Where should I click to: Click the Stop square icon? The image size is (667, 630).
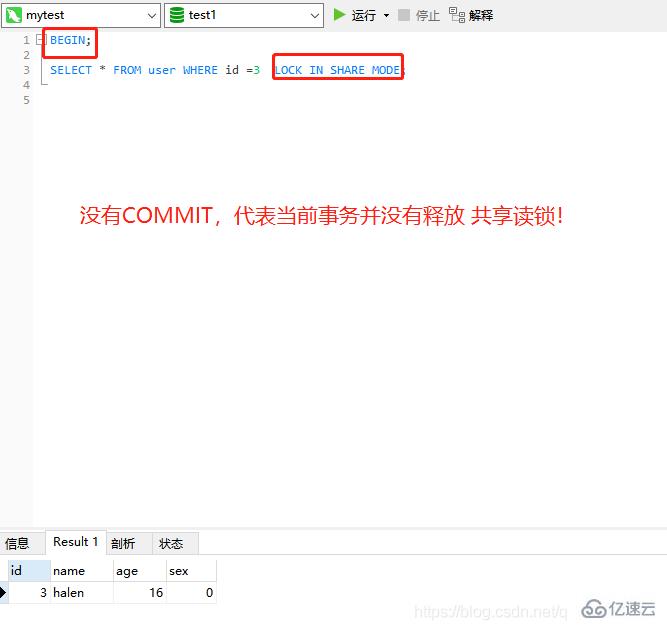[404, 15]
